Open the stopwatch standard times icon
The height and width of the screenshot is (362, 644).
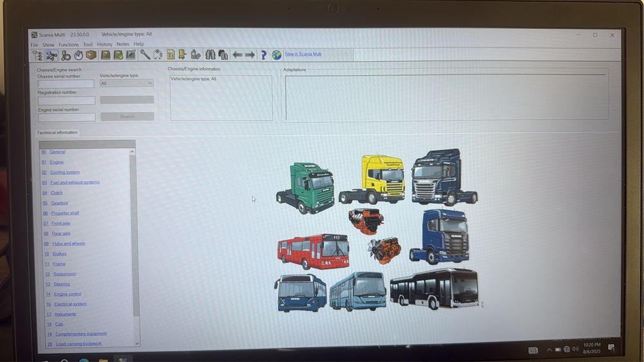pyautogui.click(x=79, y=55)
